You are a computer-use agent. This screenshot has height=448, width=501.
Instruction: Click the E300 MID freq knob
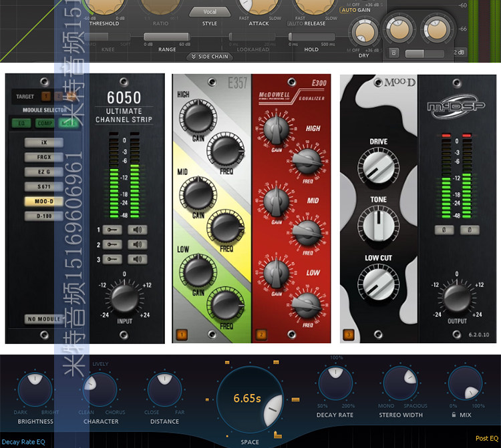tap(307, 232)
